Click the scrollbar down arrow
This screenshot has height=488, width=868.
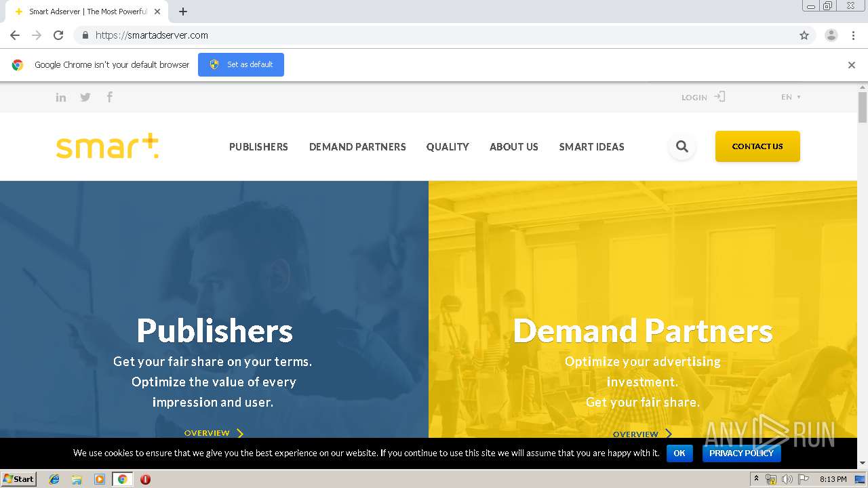click(x=863, y=464)
